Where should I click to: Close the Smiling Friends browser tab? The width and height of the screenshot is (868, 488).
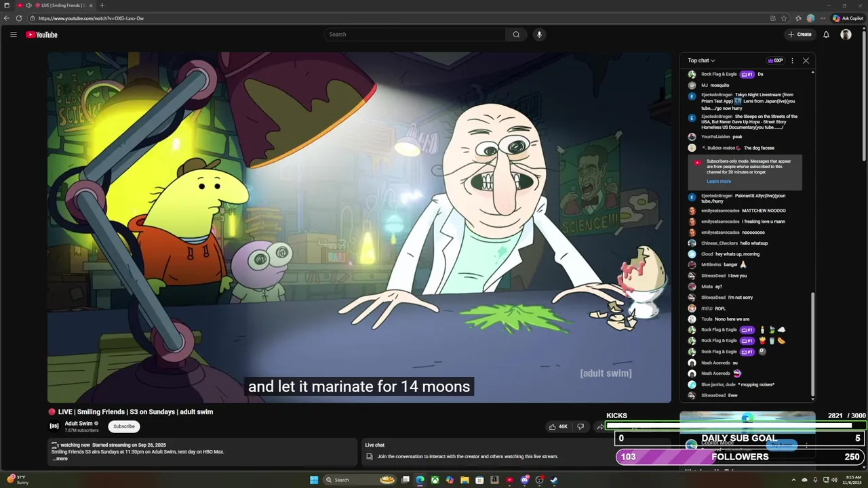pyautogui.click(x=91, y=5)
